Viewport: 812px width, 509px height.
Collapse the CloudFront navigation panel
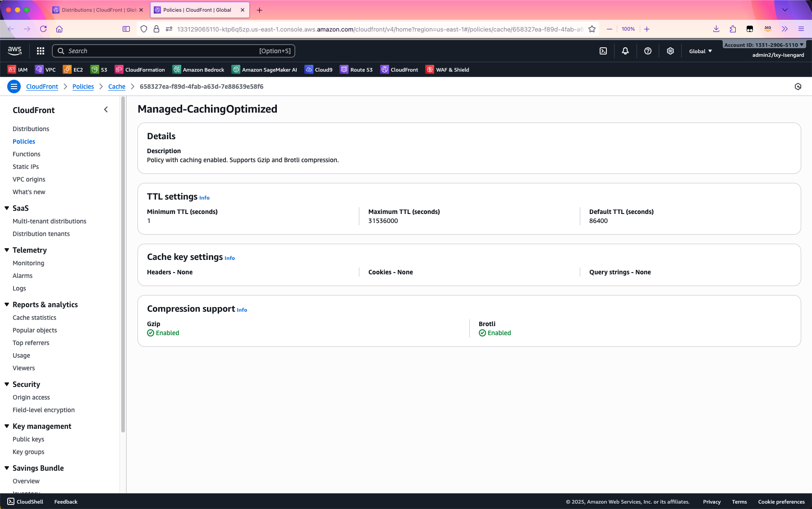(106, 109)
